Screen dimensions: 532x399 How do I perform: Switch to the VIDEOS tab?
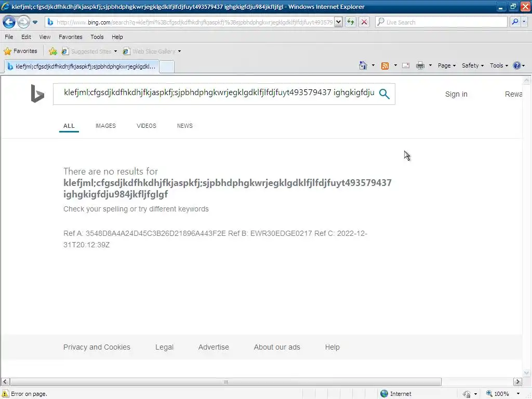point(146,126)
